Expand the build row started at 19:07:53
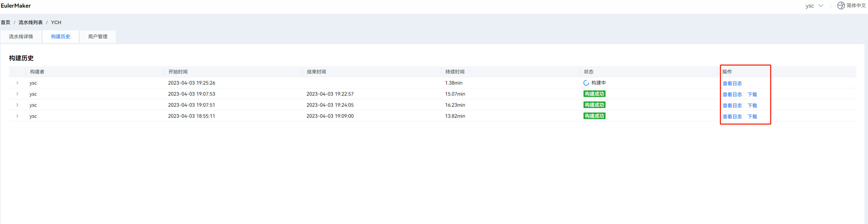The height and width of the screenshot is (224, 868). 17,94
